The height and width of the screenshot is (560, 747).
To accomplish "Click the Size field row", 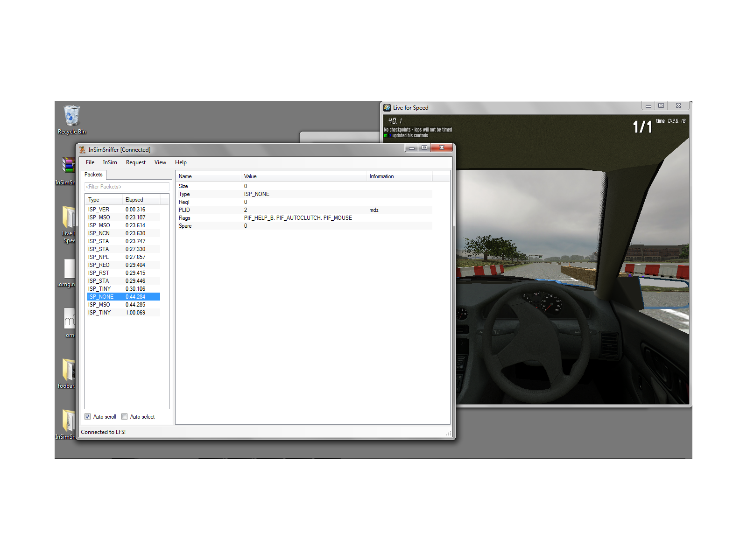I will [x=304, y=186].
